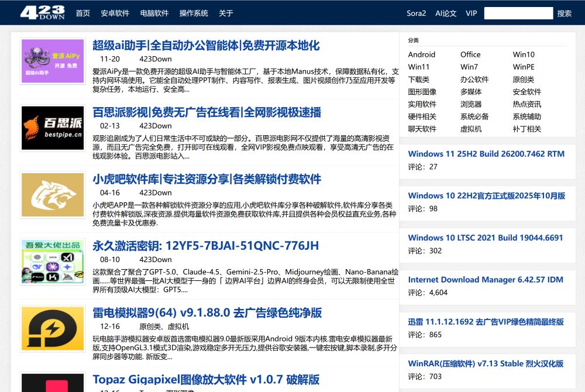Open the 超级ai助手 article title

point(206,46)
